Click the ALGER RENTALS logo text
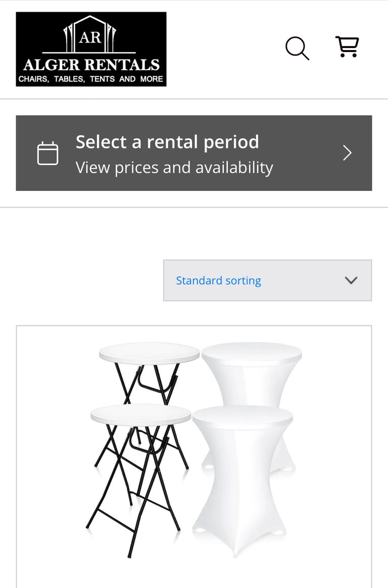This screenshot has height=588, width=388. [91, 65]
